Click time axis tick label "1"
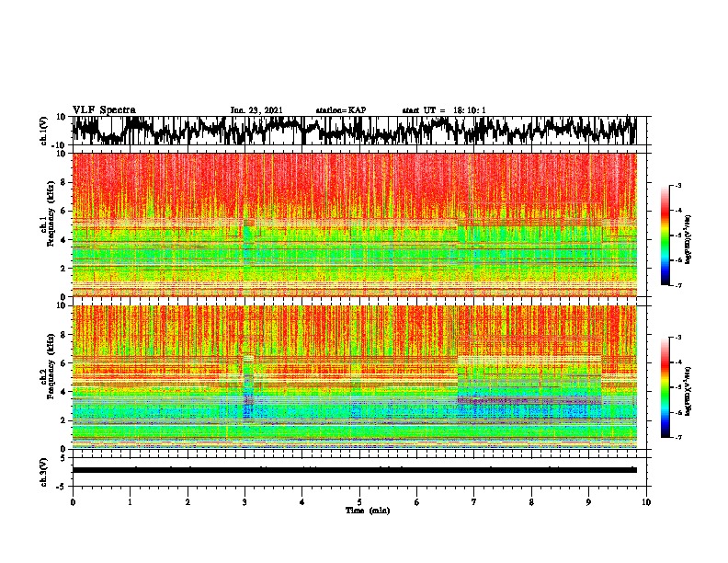 [x=130, y=502]
